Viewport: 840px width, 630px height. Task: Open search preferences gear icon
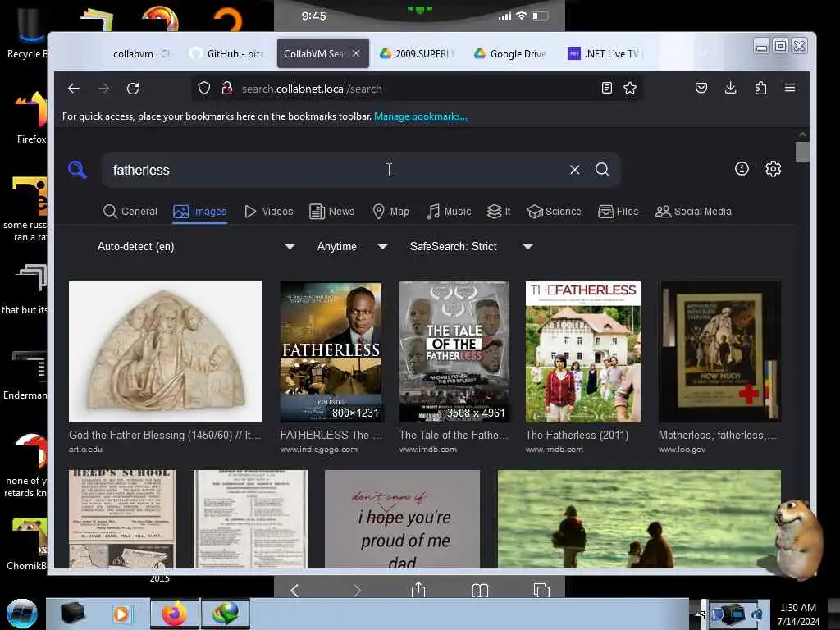point(773,169)
